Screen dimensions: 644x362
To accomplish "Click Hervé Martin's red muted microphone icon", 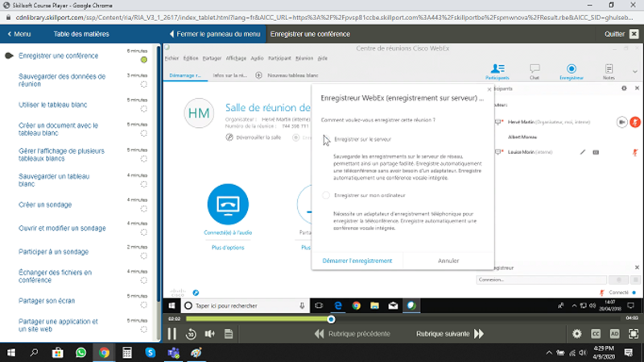I will pyautogui.click(x=635, y=122).
